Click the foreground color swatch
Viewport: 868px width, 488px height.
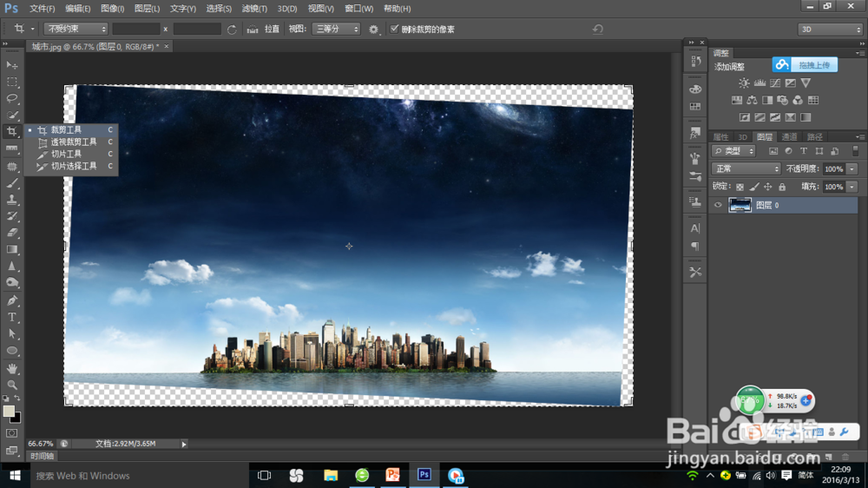(x=9, y=411)
